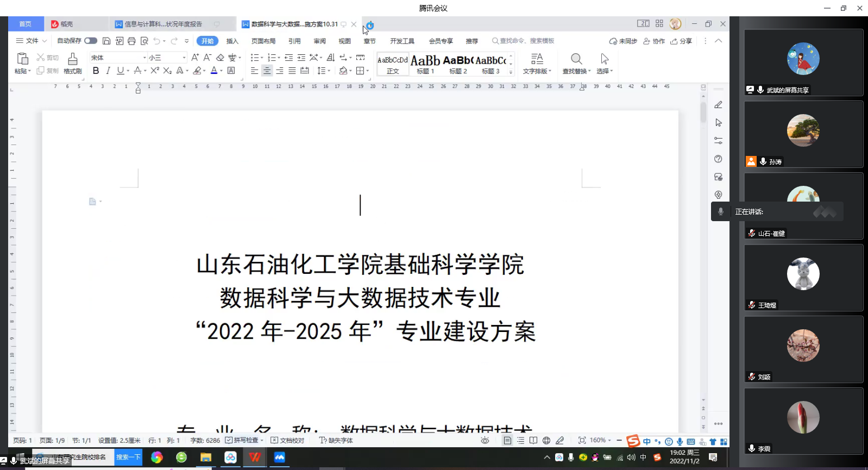Apply bold formatting
868x470 pixels.
coord(96,71)
